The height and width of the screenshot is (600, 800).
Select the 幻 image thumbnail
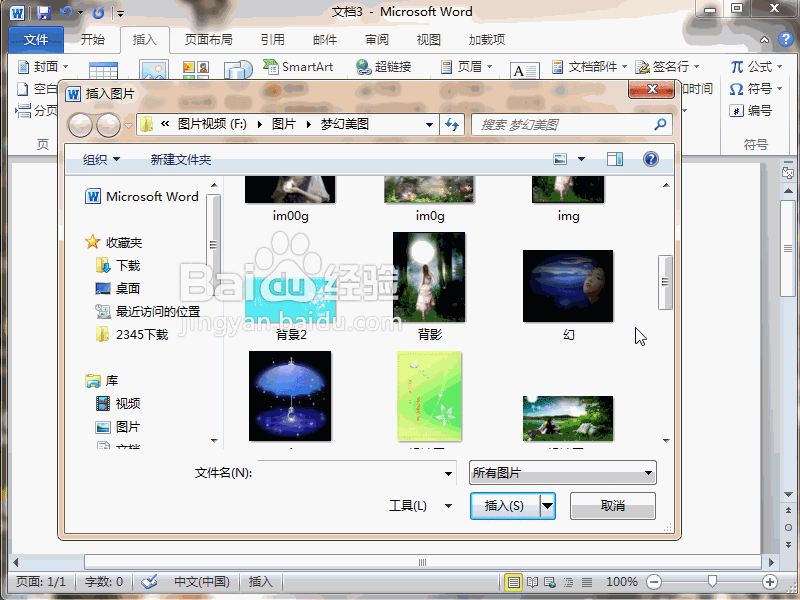[568, 286]
